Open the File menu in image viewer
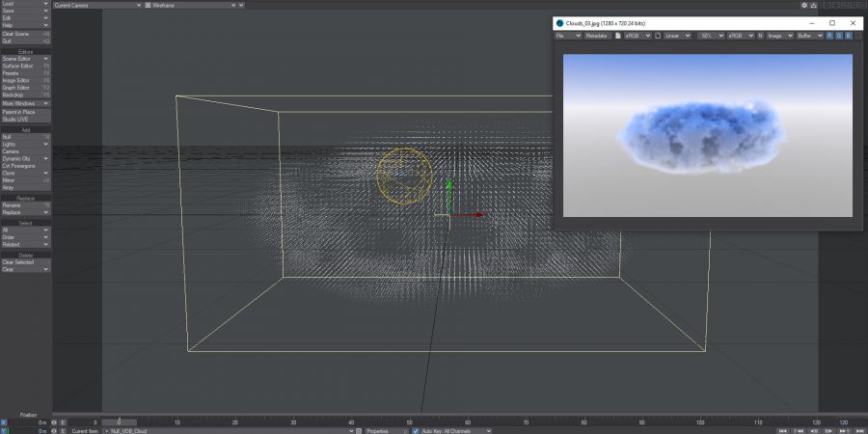 (x=568, y=36)
